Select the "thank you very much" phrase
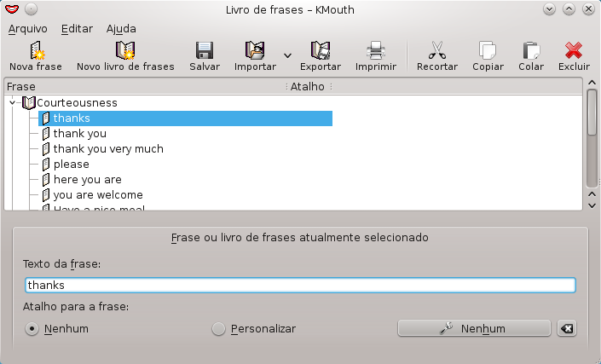The width and height of the screenshot is (601, 364). click(x=108, y=149)
